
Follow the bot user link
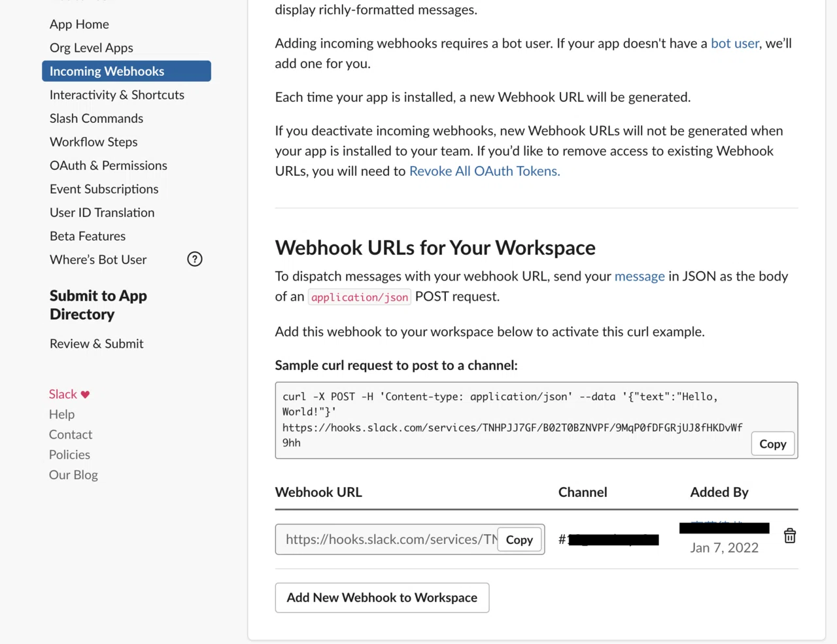coord(735,43)
